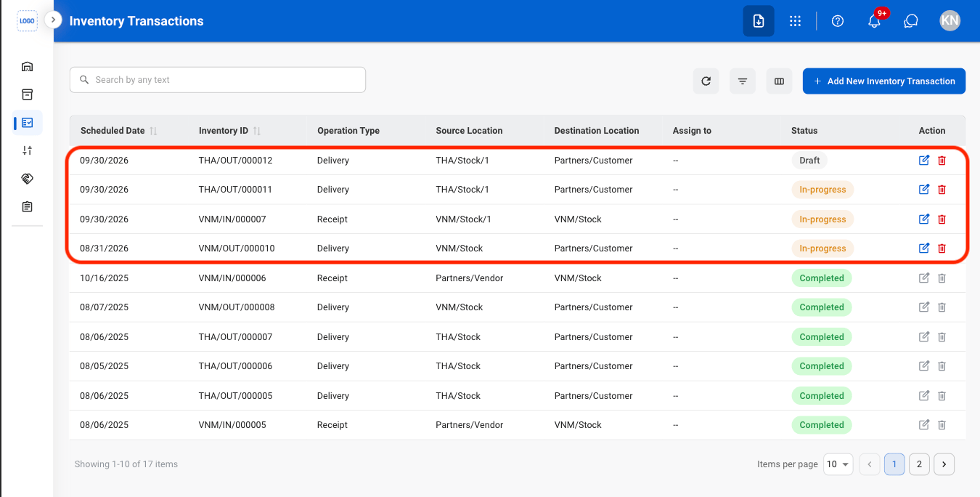Click Inventory ID VNM/OUT/000008

tap(237, 307)
